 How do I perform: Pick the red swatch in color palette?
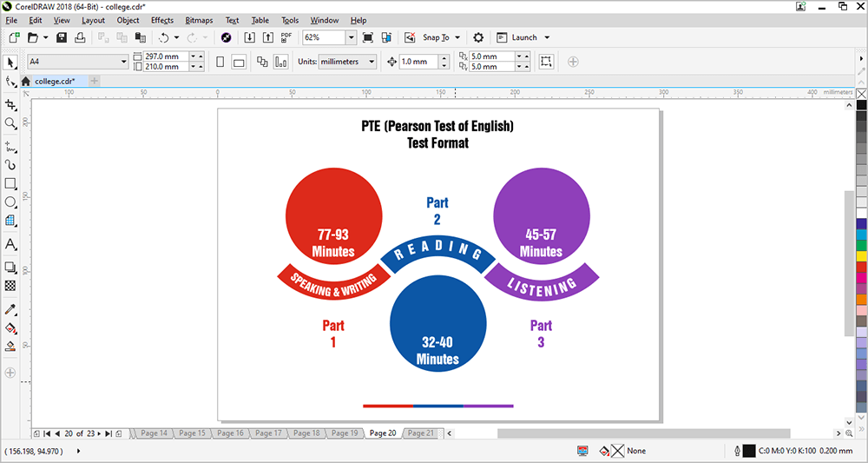coord(861,267)
